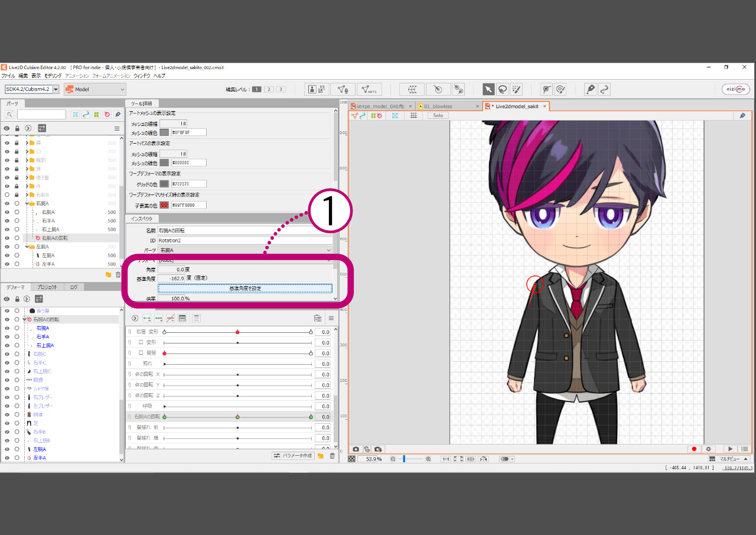
Task: Toggle visibility of 左腕A folder in parts
Action: (x=6, y=247)
